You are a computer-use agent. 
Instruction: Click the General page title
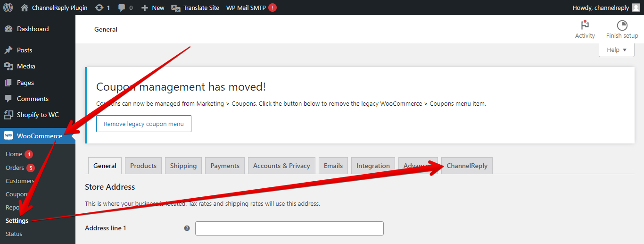coord(106,29)
